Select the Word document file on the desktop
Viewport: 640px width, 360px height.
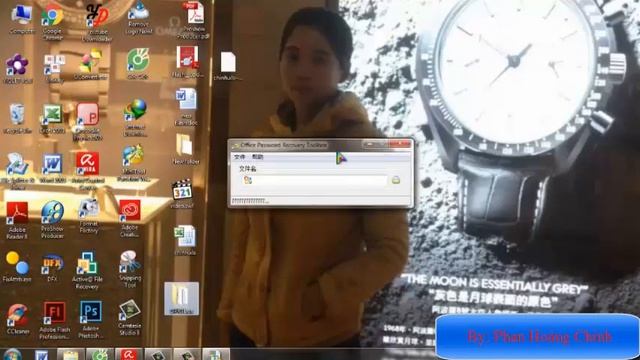(x=186, y=107)
